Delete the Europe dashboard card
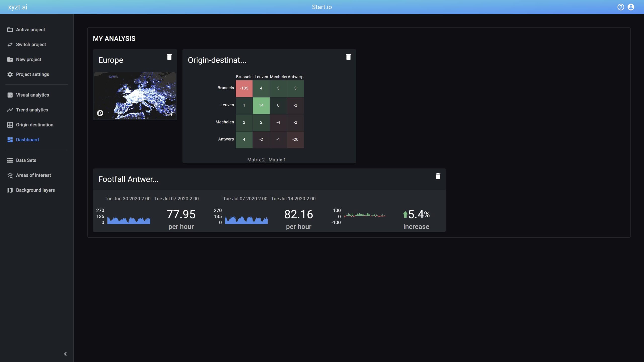 169,57
